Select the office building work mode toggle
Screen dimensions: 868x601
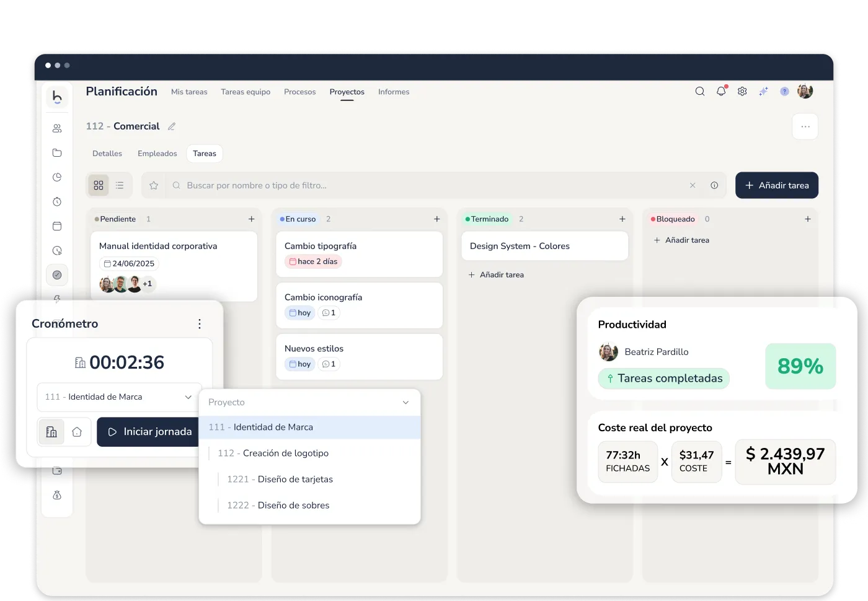(x=51, y=432)
